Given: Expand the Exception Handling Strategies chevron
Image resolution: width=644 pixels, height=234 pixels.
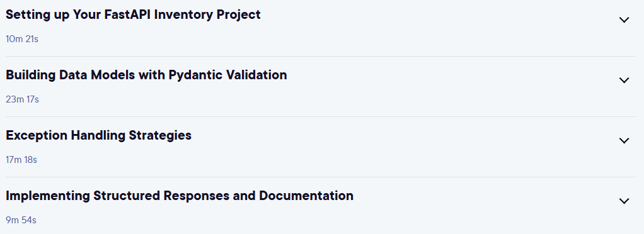Looking at the screenshot, I should point(624,140).
